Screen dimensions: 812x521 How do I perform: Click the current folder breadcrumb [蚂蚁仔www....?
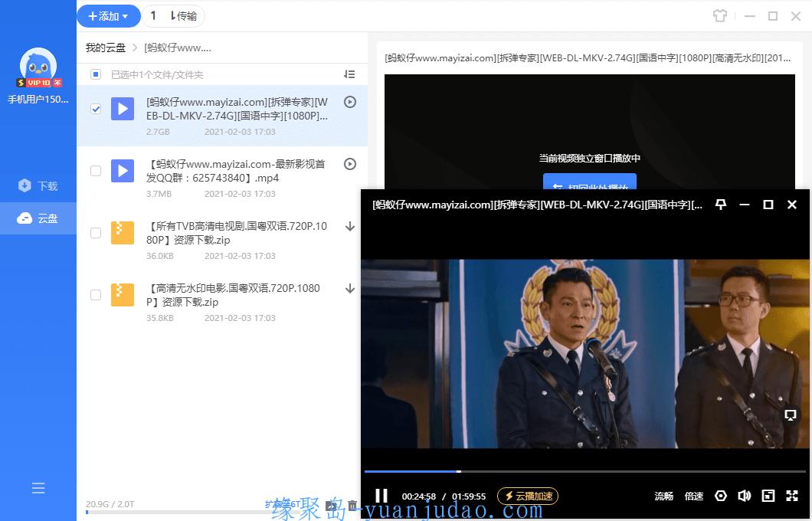point(178,48)
